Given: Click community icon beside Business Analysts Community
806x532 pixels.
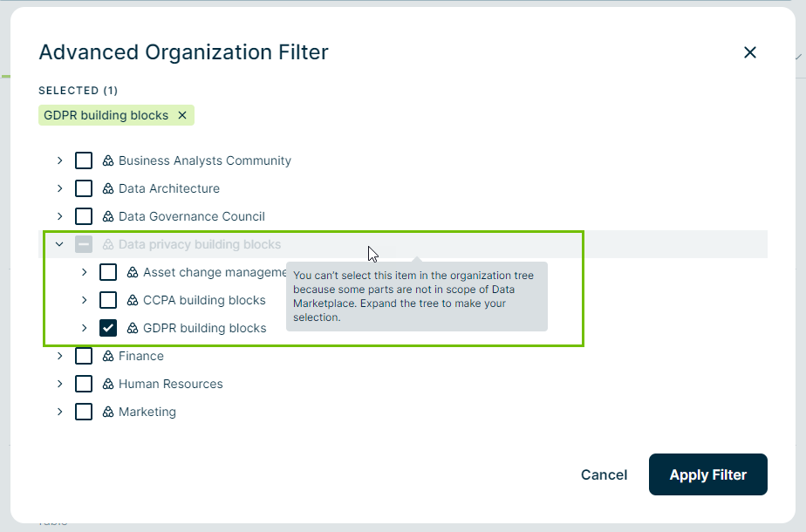Looking at the screenshot, I should click(x=108, y=160).
